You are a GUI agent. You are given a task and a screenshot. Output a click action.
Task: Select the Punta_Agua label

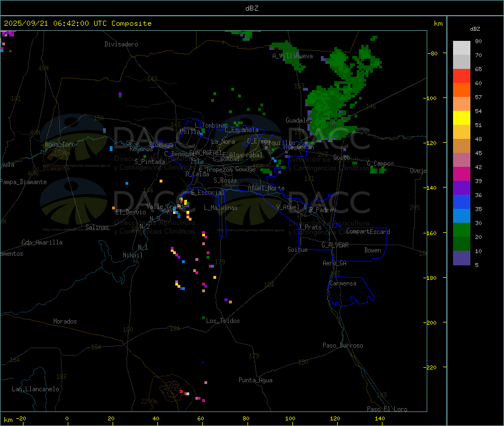tap(255, 380)
